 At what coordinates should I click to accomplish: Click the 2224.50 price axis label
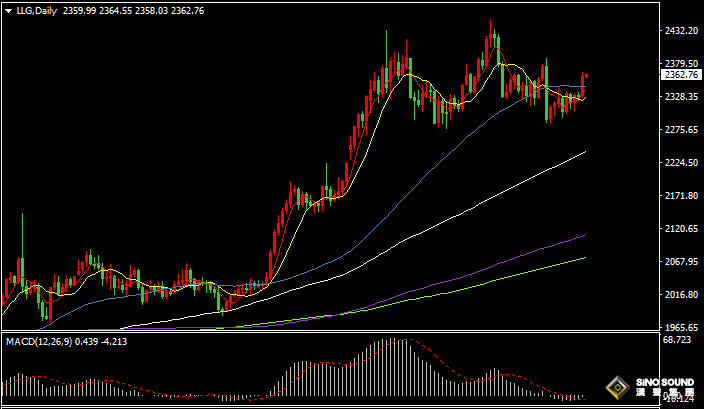(x=680, y=163)
